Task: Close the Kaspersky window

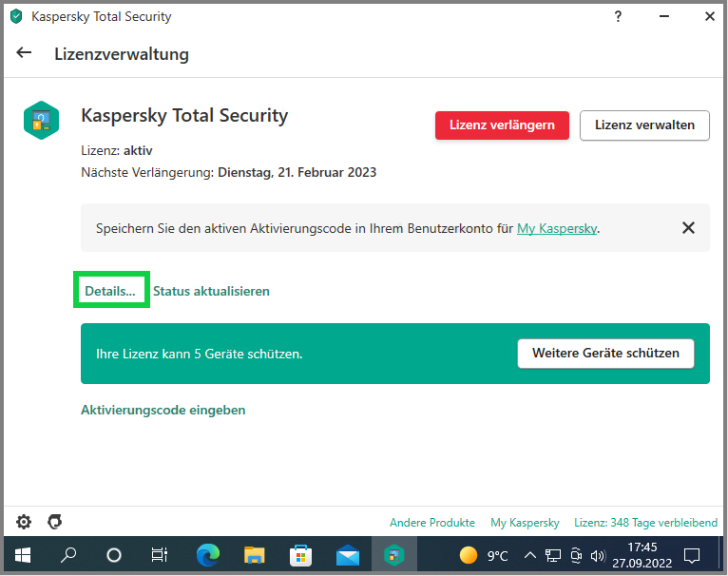Action: (709, 17)
